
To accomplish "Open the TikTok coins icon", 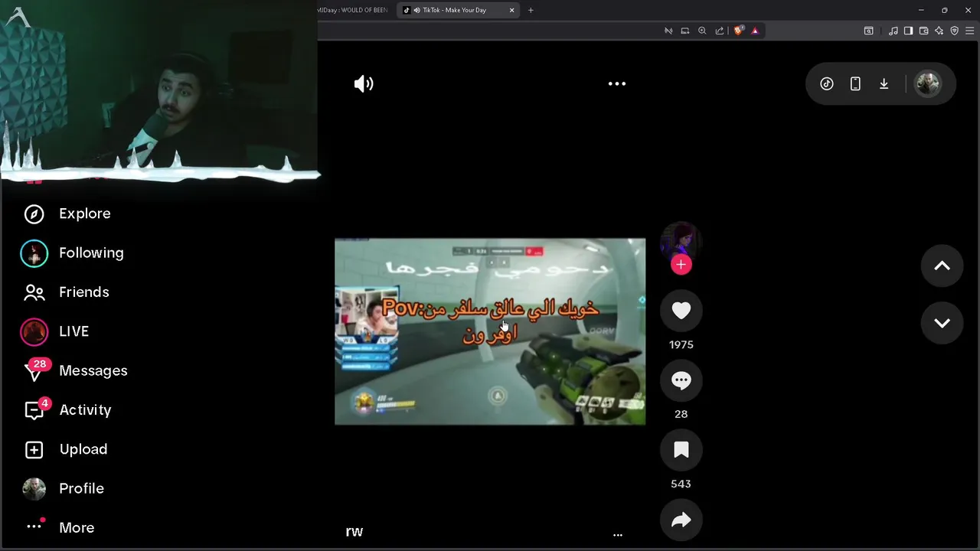I will [x=827, y=84].
